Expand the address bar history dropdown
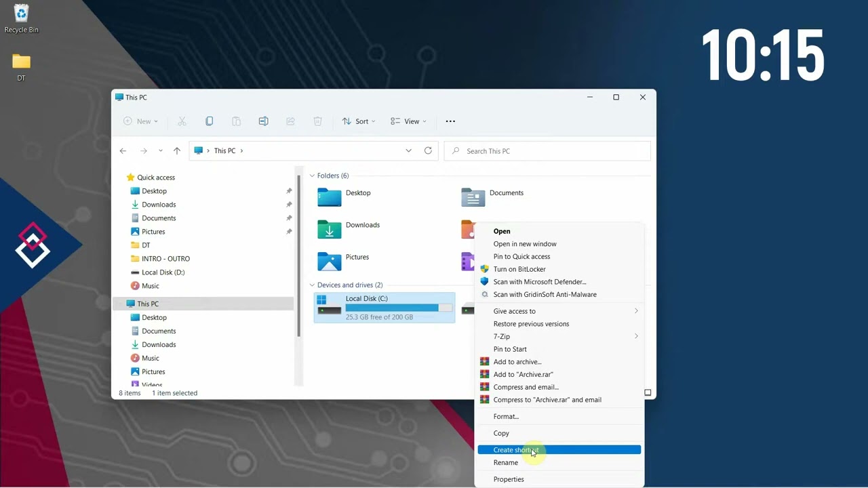Screen dimensions: 868x488 [x=408, y=150]
